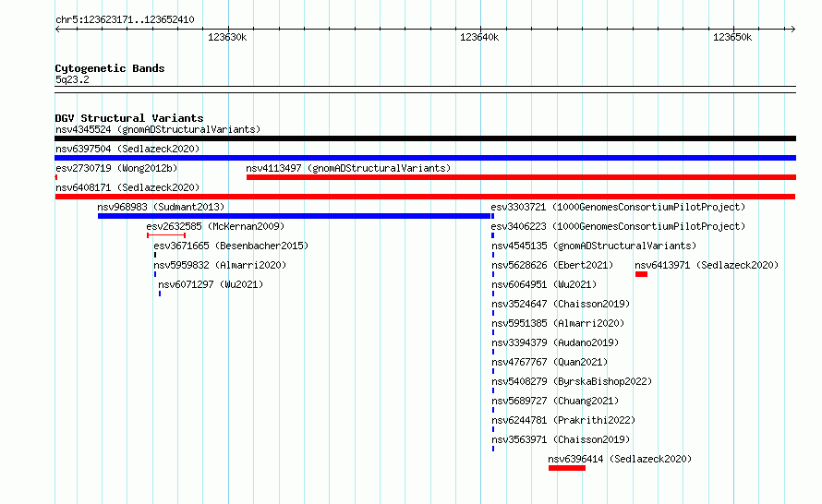Open the nsv5628626 Ebert2021 label
This screenshot has width=822, height=504.
pos(552,265)
